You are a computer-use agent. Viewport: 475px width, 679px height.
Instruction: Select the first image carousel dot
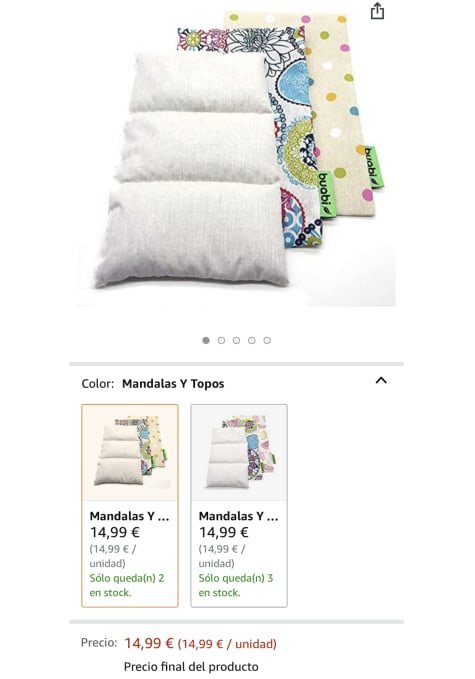(x=206, y=340)
